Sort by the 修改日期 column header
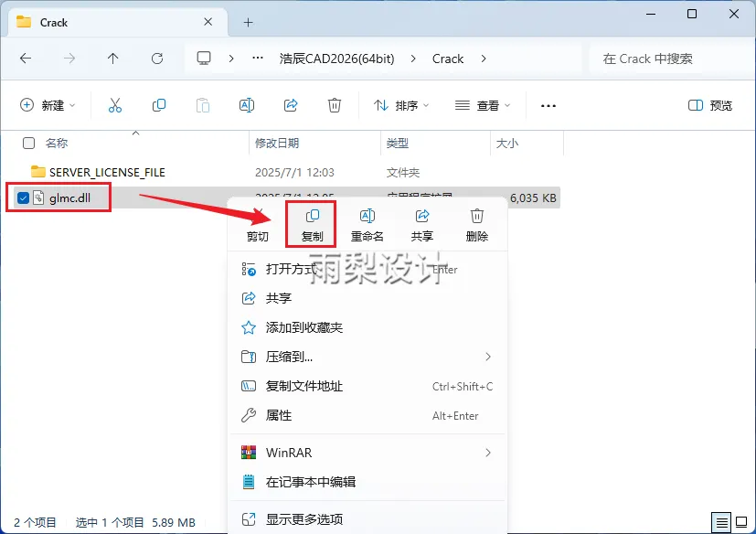 click(277, 143)
